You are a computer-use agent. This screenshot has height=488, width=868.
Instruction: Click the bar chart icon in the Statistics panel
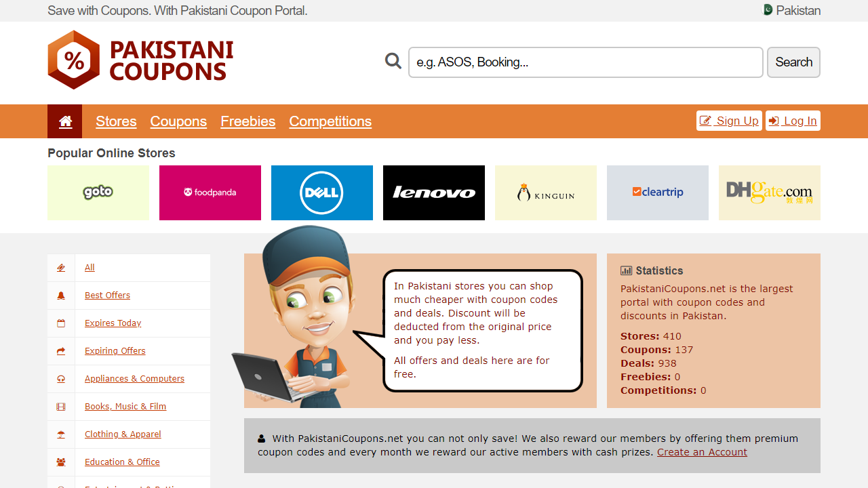[x=625, y=270]
